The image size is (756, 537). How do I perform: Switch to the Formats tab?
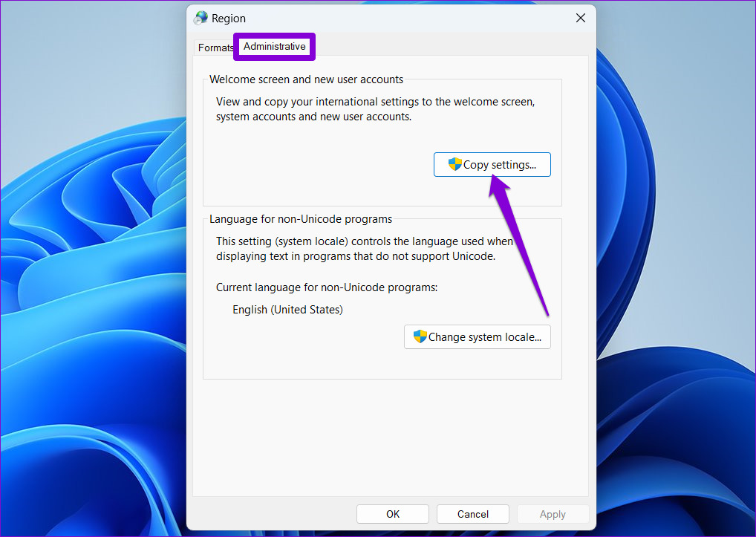coord(215,48)
